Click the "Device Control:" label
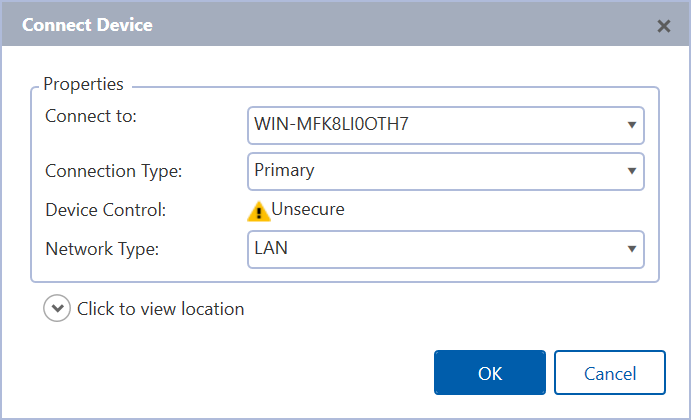Image resolution: width=691 pixels, height=420 pixels. pyautogui.click(x=105, y=210)
